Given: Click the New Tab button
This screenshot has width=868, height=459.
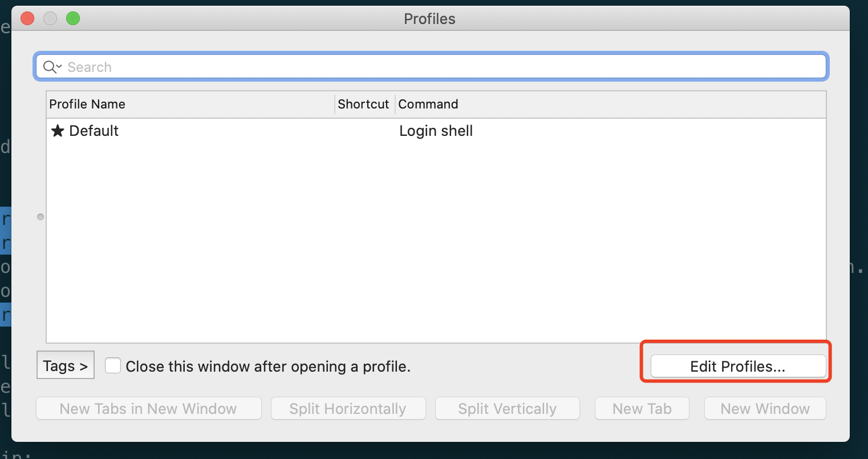Looking at the screenshot, I should [642, 409].
